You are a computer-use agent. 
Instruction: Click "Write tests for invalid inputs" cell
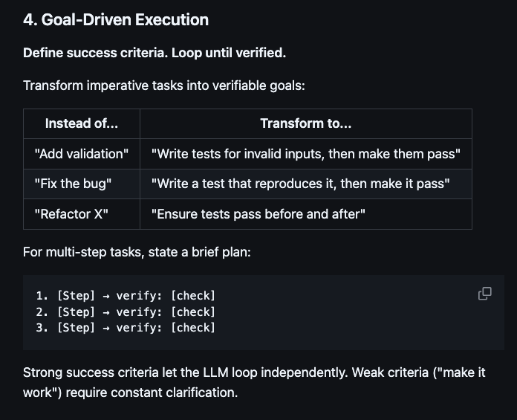tap(305, 154)
